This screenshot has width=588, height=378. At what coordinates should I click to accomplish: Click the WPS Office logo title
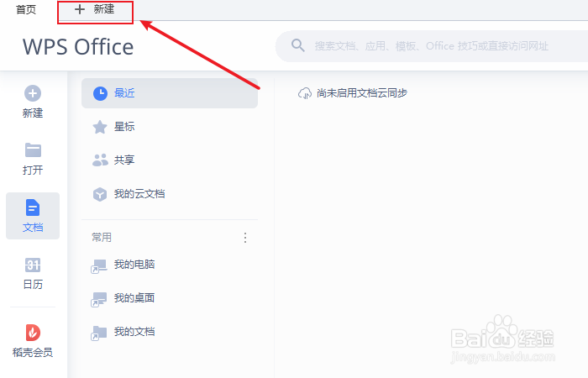[x=78, y=47]
